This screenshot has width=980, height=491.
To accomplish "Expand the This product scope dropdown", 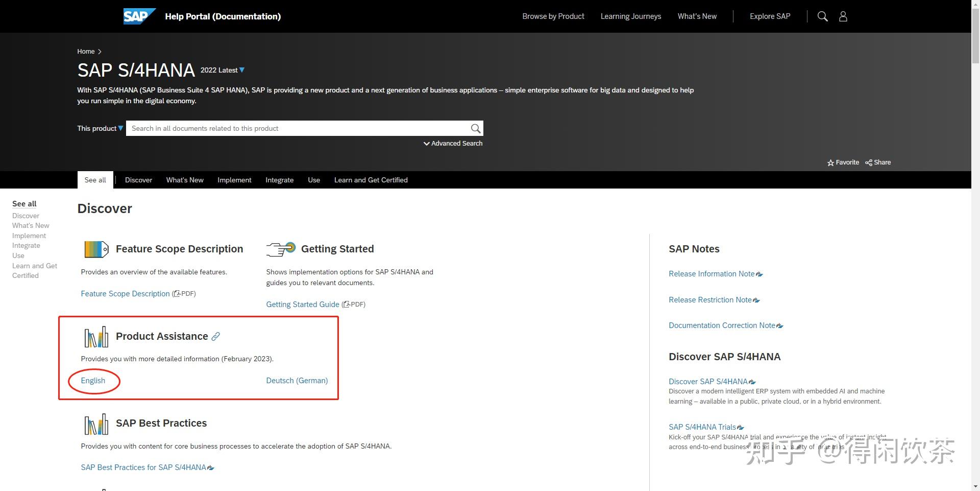I will click(100, 128).
